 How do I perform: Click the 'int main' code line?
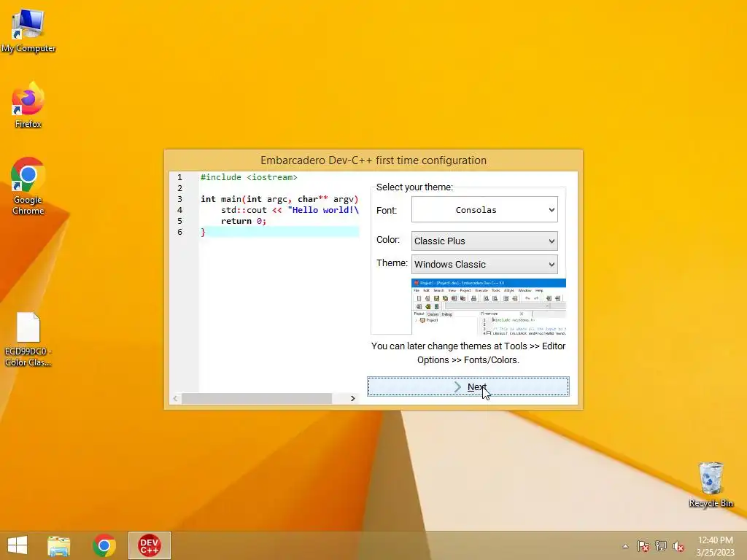coord(279,199)
